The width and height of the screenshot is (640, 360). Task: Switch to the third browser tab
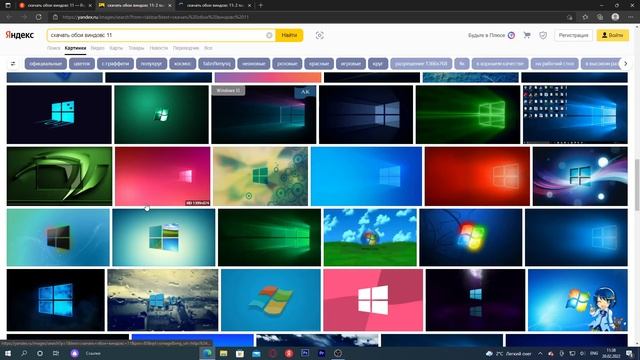pyautogui.click(x=215, y=5)
